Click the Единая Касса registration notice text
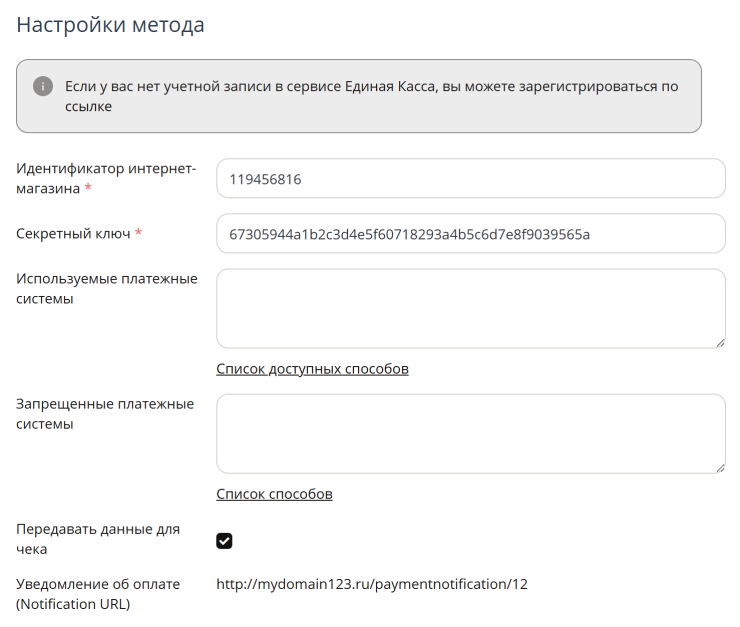 tap(372, 96)
